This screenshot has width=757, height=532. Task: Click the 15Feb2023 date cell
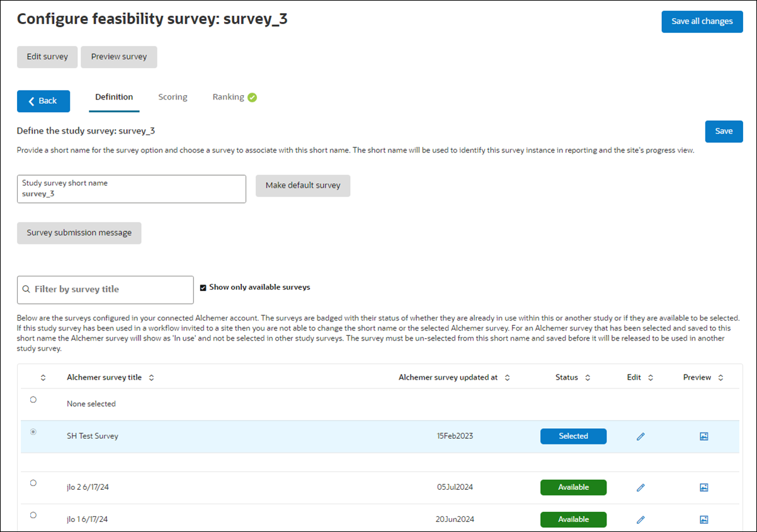coord(455,436)
